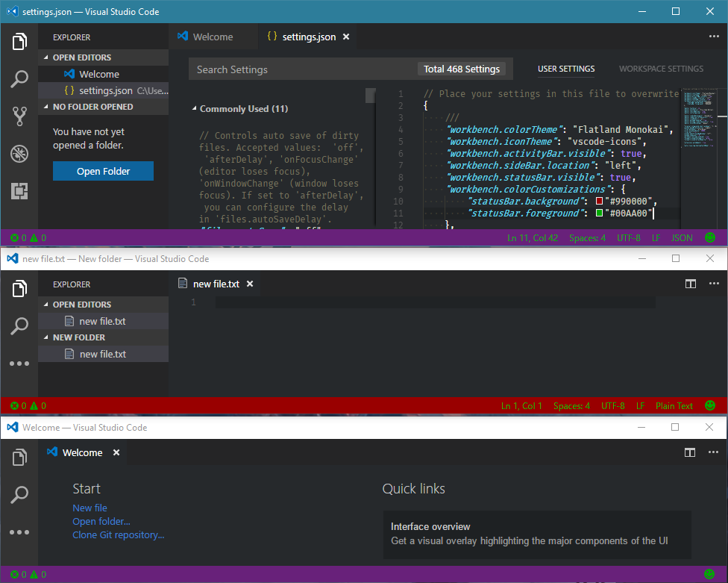Switch to USER SETTINGS tab
Image resolution: width=728 pixels, height=583 pixels.
[x=566, y=69]
